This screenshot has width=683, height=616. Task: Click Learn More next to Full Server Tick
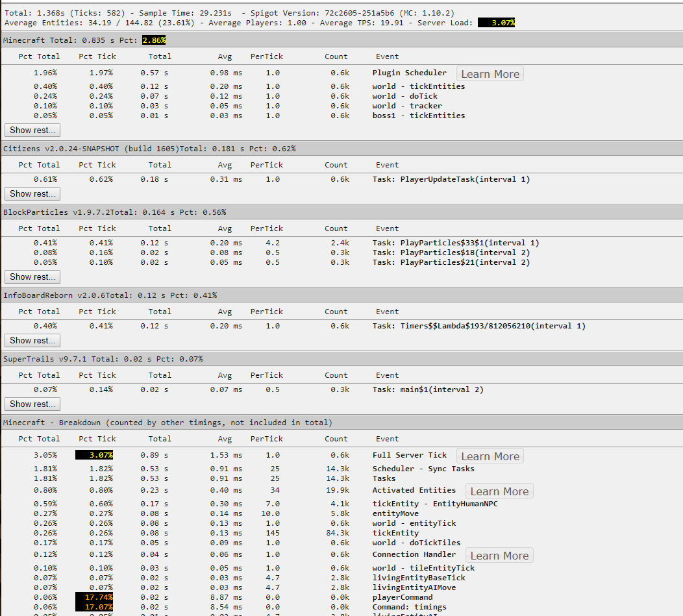pos(490,456)
